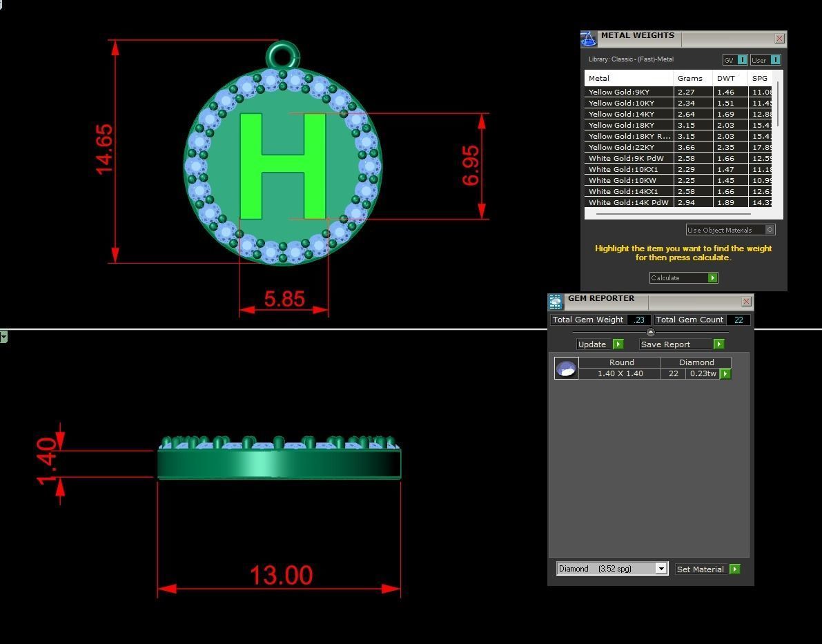
Task: Click the Save Report button
Action: (x=682, y=344)
